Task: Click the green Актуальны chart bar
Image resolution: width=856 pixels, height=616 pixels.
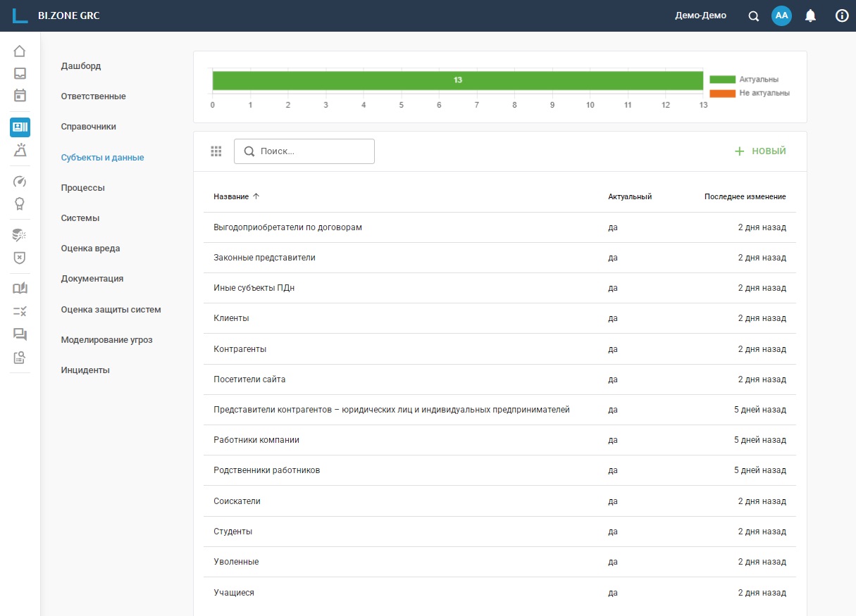Action: 457,80
